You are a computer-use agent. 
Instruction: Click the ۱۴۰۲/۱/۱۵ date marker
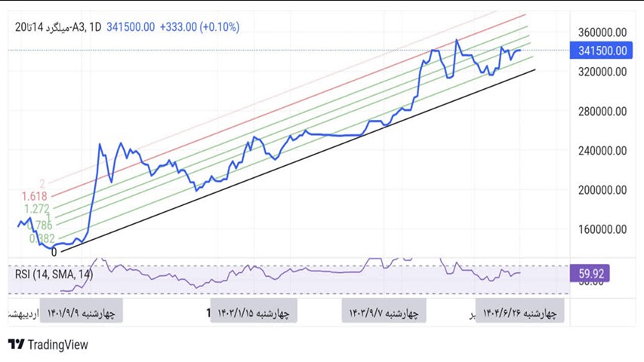click(252, 312)
